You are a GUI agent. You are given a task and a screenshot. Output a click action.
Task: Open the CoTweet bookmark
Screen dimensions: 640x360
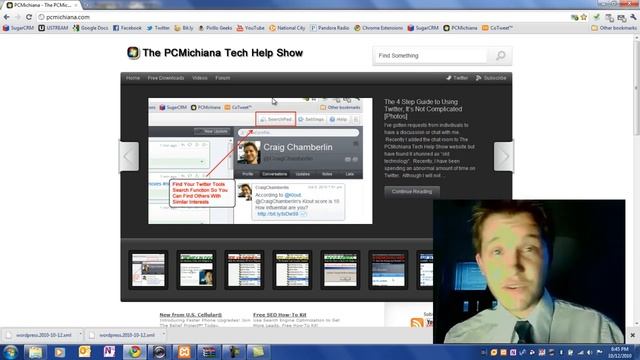pos(497,28)
